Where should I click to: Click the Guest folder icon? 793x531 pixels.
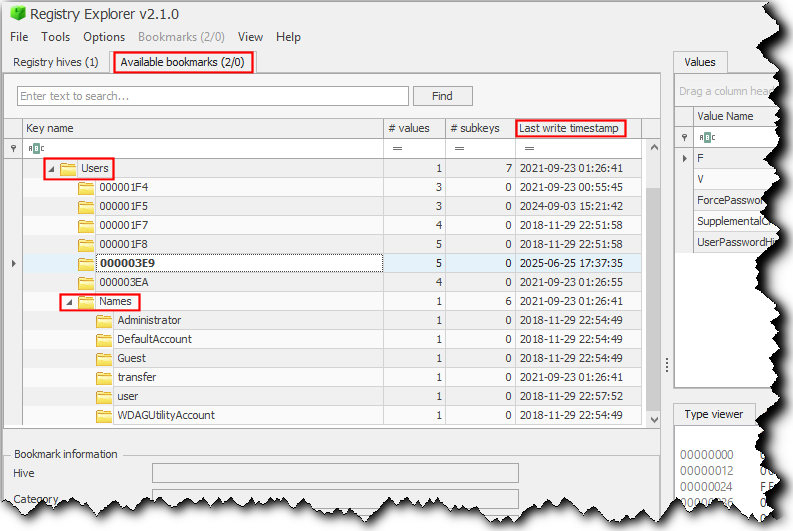click(104, 359)
